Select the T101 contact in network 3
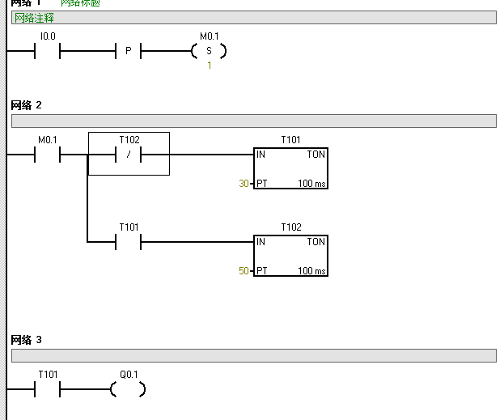The width and height of the screenshot is (504, 420). (x=47, y=390)
